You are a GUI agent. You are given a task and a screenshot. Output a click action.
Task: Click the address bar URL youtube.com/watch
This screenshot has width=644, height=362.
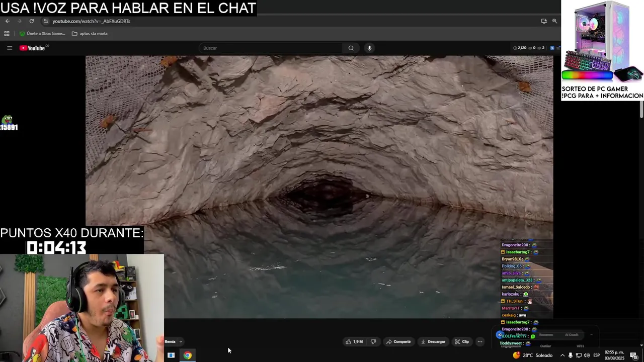tap(91, 21)
